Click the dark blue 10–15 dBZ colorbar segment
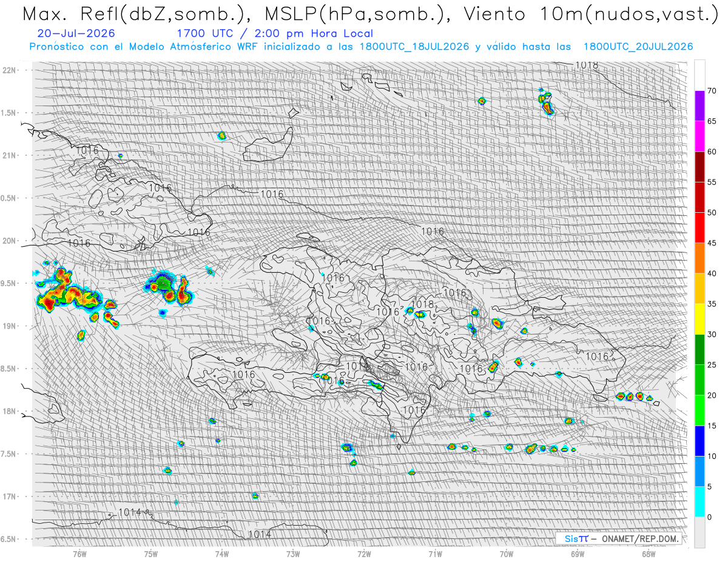The width and height of the screenshot is (728, 562). [x=699, y=441]
